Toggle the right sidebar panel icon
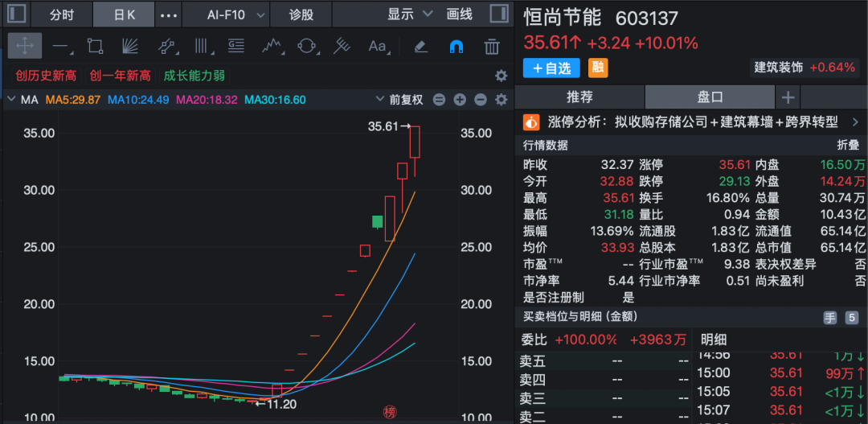868x424 pixels. click(499, 14)
